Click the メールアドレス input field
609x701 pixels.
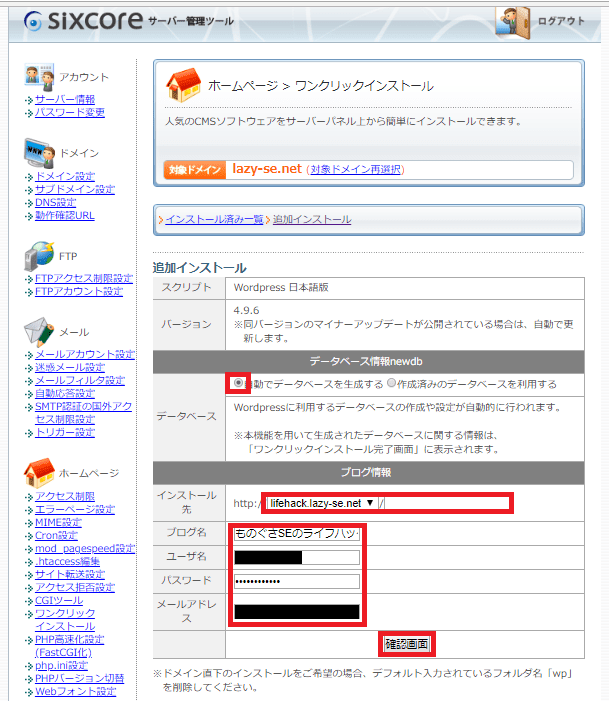pos(297,612)
